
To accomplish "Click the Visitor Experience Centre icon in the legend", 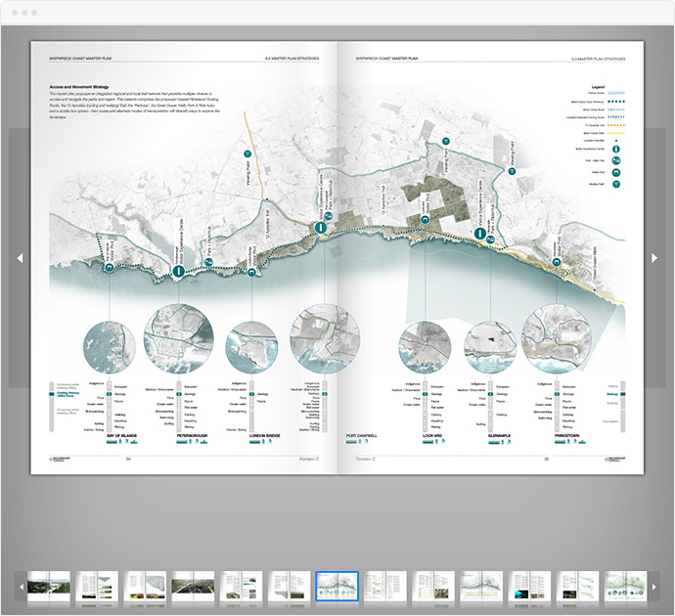I will click(616, 149).
